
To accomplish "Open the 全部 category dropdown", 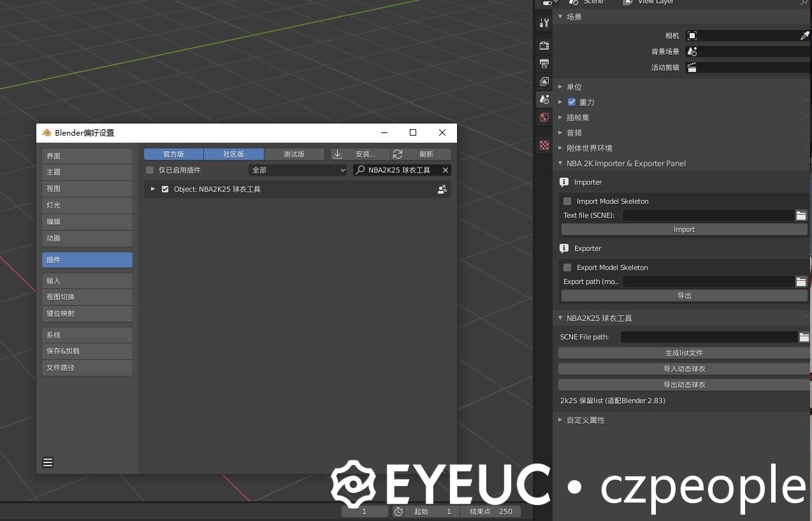I will coord(298,170).
